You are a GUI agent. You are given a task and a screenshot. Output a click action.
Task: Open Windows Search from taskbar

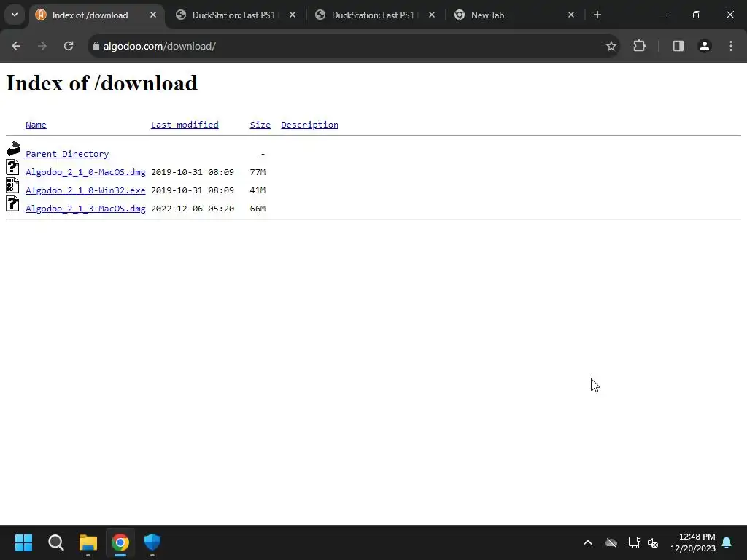tap(55, 542)
